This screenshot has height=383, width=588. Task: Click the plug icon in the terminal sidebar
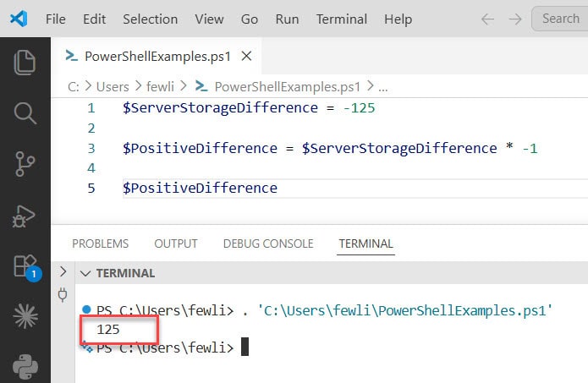(63, 295)
